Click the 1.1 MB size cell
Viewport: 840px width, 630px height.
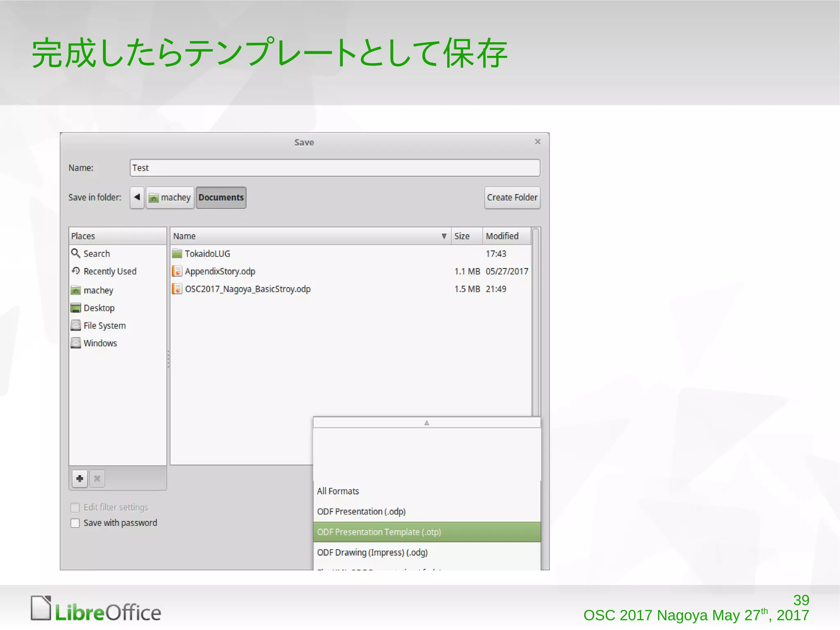467,271
